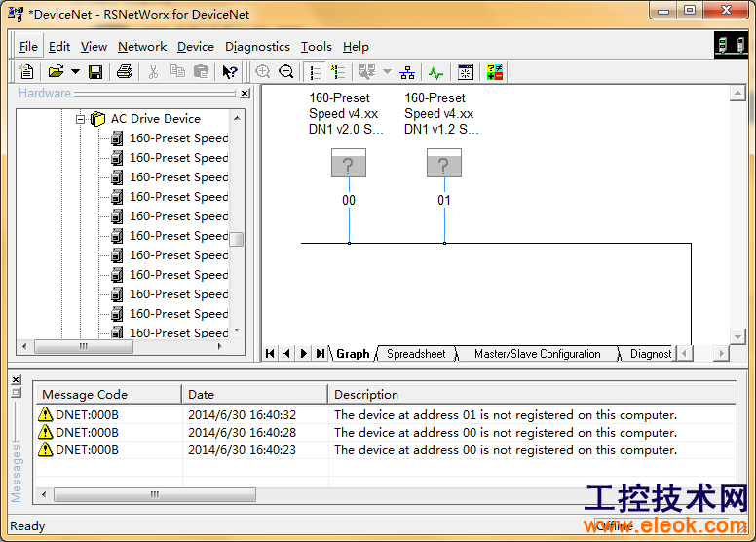Screen dimensions: 756x542
Task: Click the Online network browse icon
Action: tap(407, 72)
